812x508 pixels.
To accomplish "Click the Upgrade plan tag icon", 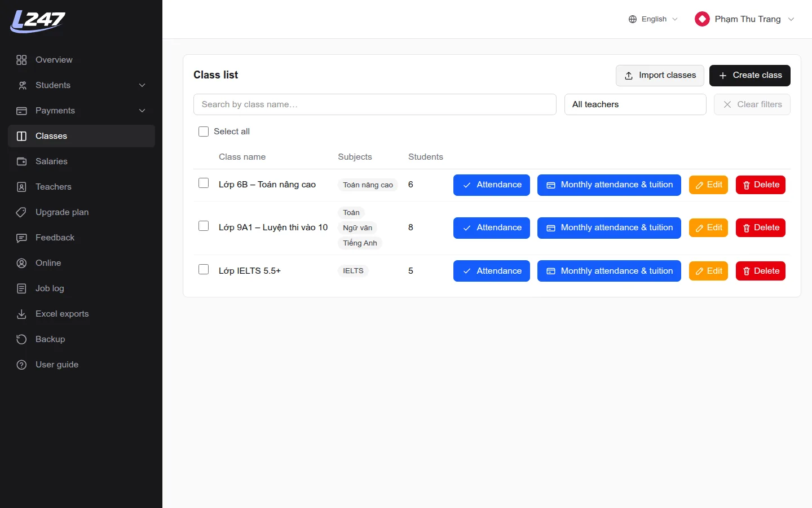I will coord(21,212).
